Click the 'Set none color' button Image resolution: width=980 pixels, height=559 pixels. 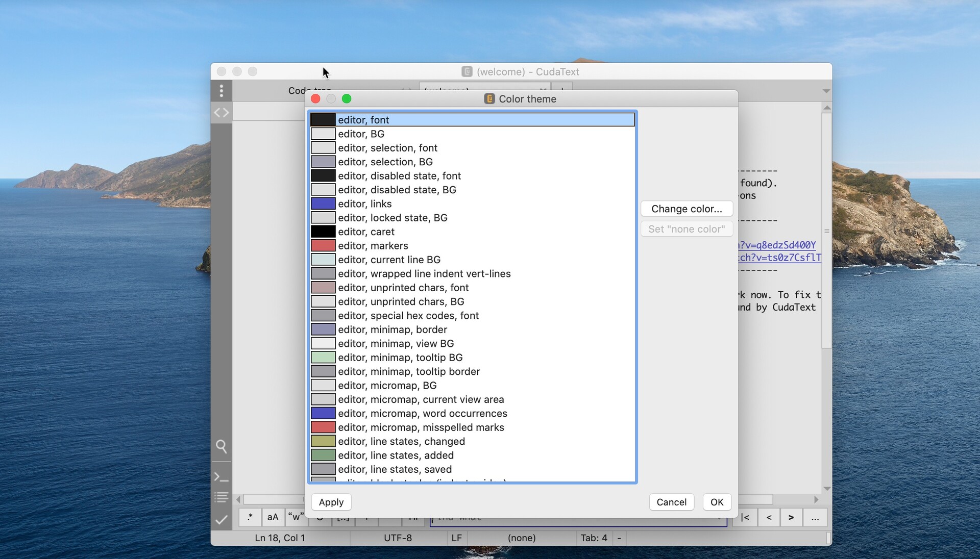coord(687,229)
